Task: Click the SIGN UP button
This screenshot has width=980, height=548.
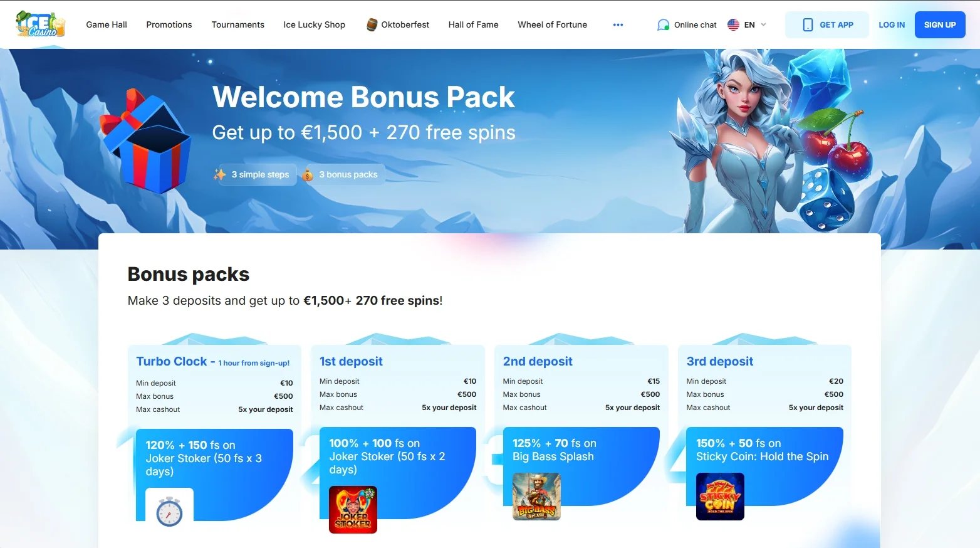Action: [x=940, y=25]
